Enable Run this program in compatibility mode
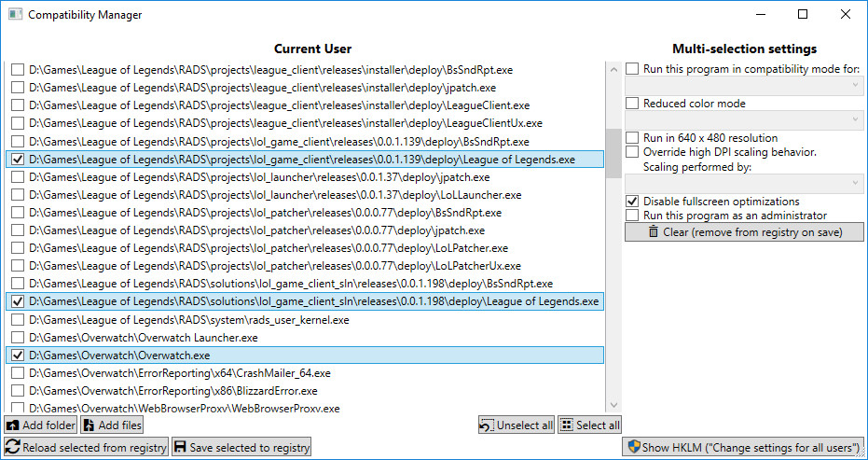The width and height of the screenshot is (868, 460). coord(632,69)
